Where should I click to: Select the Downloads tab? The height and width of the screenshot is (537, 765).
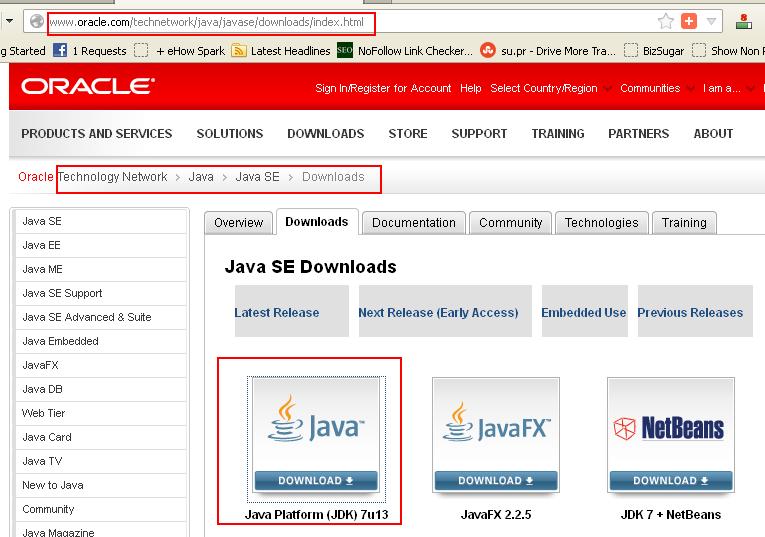click(x=317, y=222)
